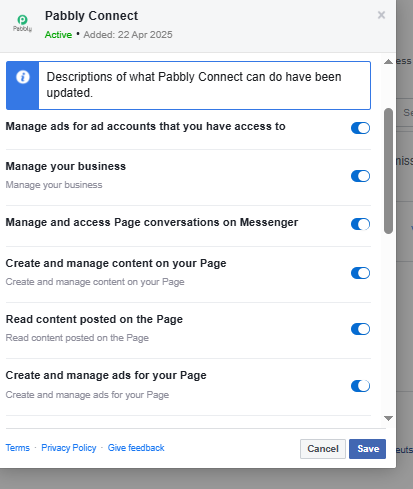
Task: Close the Pabbly Connect dialog
Action: [381, 15]
